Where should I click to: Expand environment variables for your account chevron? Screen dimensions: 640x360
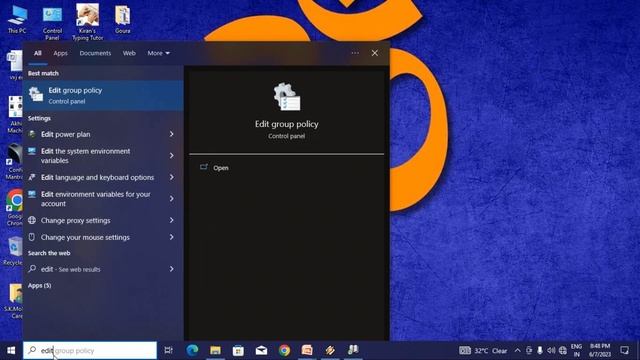coord(172,198)
